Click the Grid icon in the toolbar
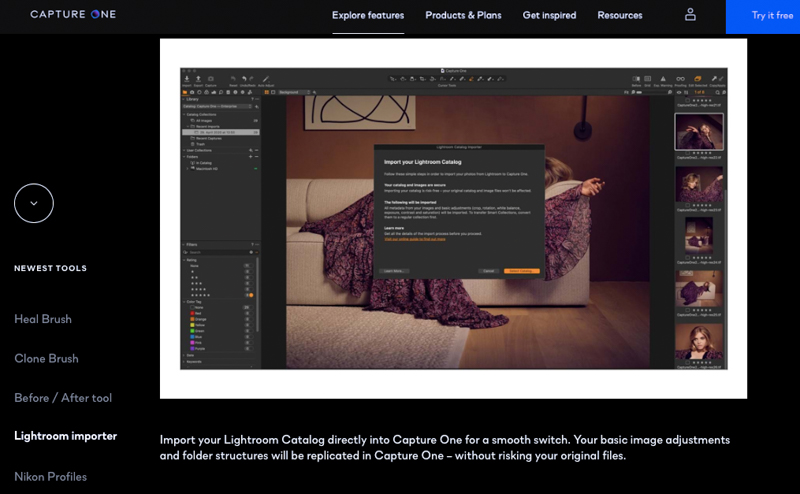 647,79
